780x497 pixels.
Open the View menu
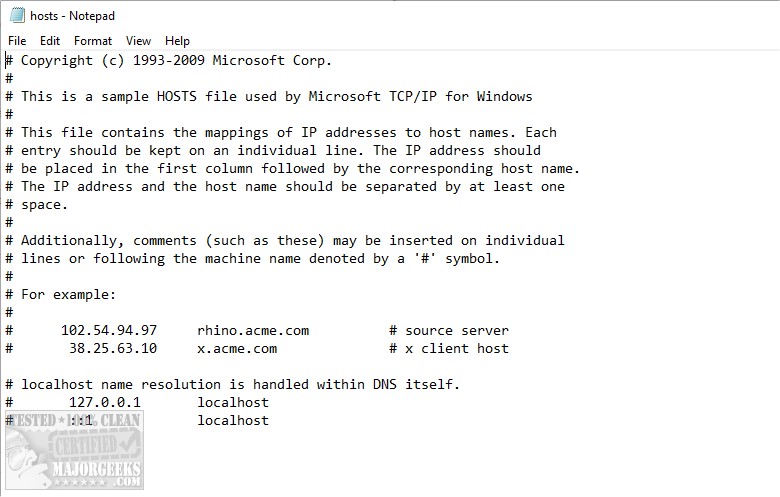(x=139, y=41)
